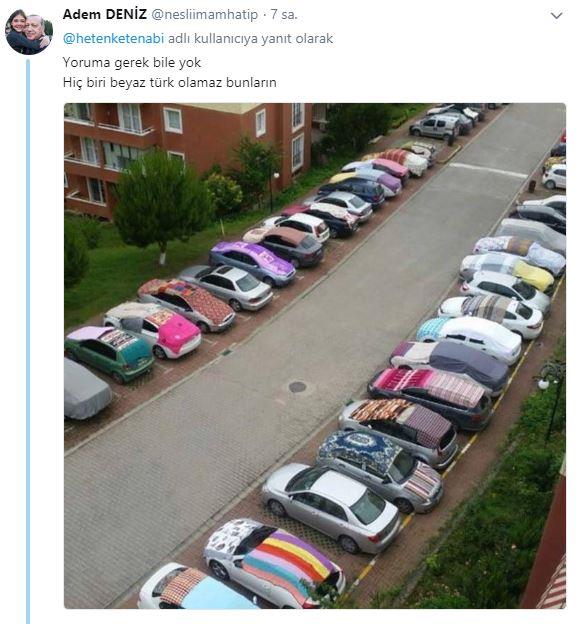Select the purple-covered sedan in the photo

click(252, 263)
